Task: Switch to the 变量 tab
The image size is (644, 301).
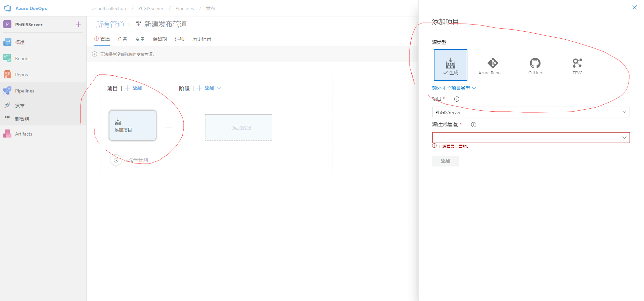Action: click(140, 39)
